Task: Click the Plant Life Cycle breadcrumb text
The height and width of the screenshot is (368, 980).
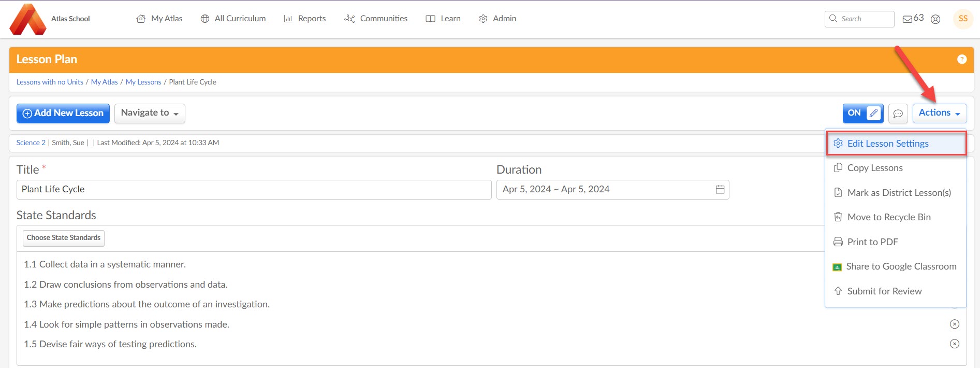Action: pos(193,82)
